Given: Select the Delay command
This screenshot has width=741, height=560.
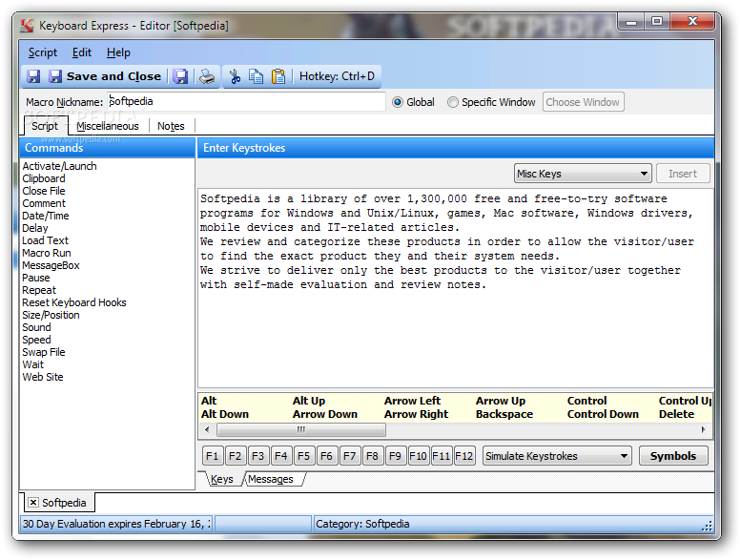Looking at the screenshot, I should (35, 228).
